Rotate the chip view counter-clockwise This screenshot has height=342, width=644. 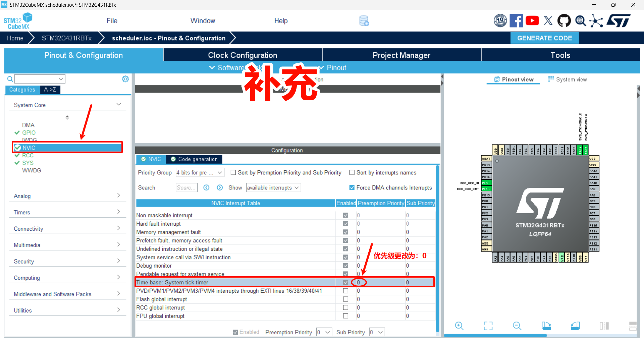point(575,326)
